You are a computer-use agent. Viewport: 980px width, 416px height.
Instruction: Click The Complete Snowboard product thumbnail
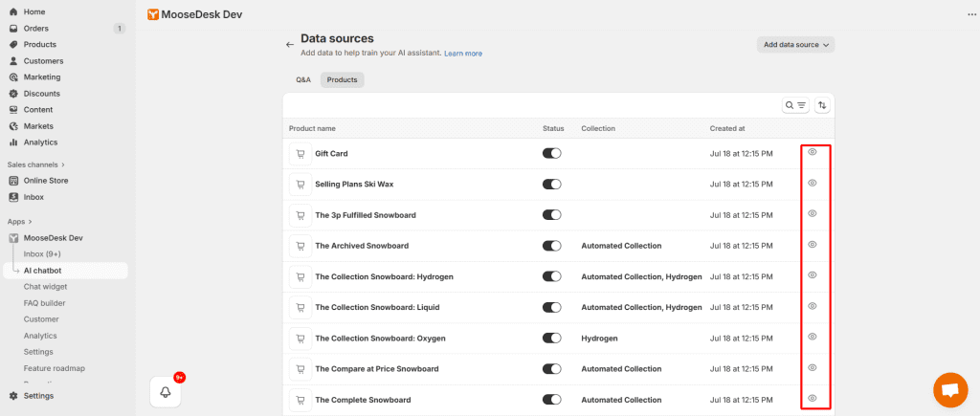tap(300, 400)
